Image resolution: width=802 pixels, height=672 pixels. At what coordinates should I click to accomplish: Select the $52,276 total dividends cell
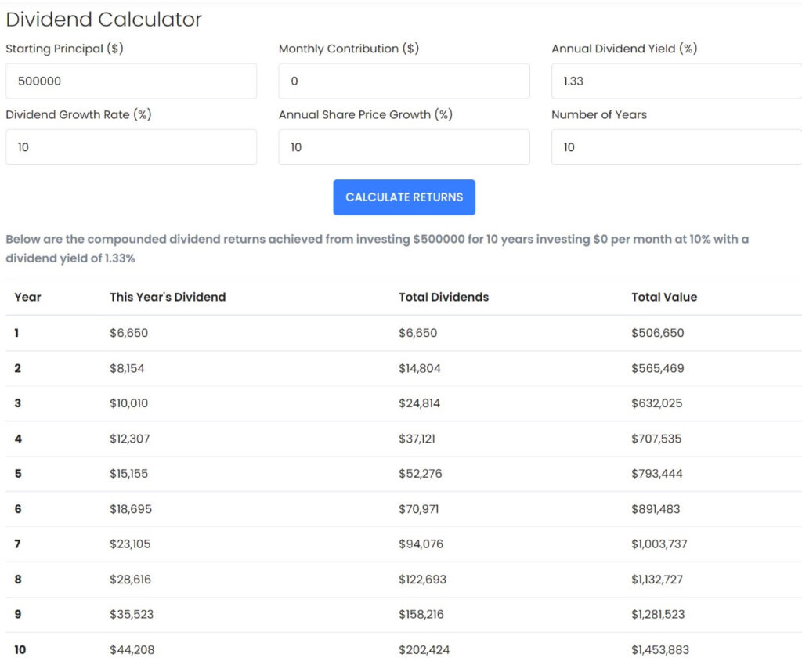coord(421,474)
